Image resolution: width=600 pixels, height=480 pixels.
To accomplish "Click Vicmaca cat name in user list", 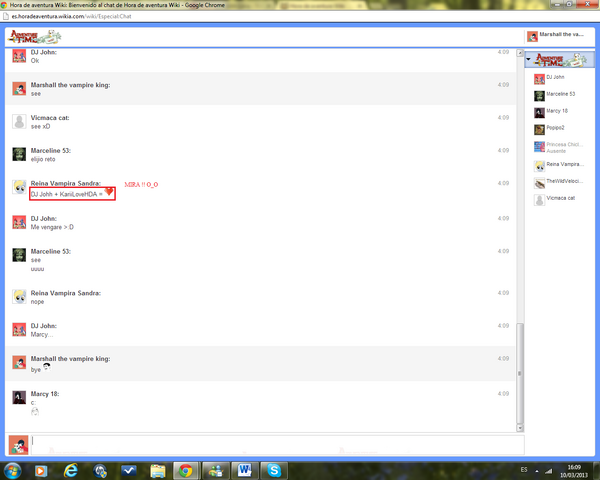I will click(x=561, y=198).
